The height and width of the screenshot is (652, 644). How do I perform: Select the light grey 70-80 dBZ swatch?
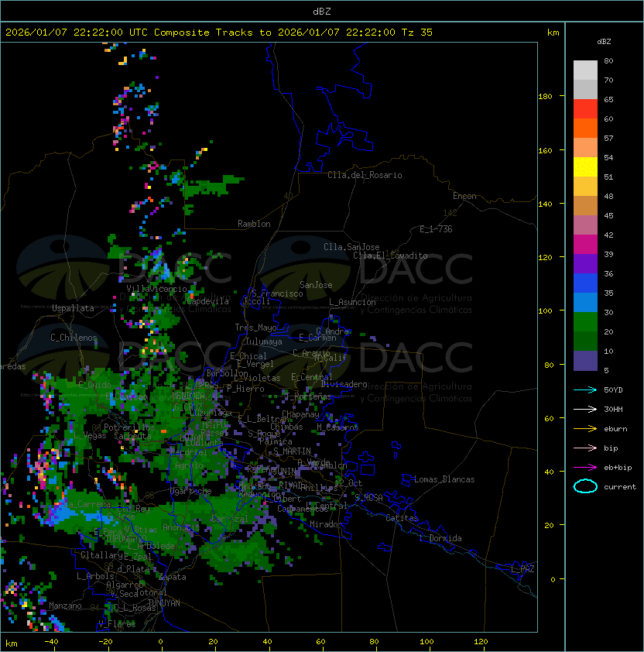(585, 70)
